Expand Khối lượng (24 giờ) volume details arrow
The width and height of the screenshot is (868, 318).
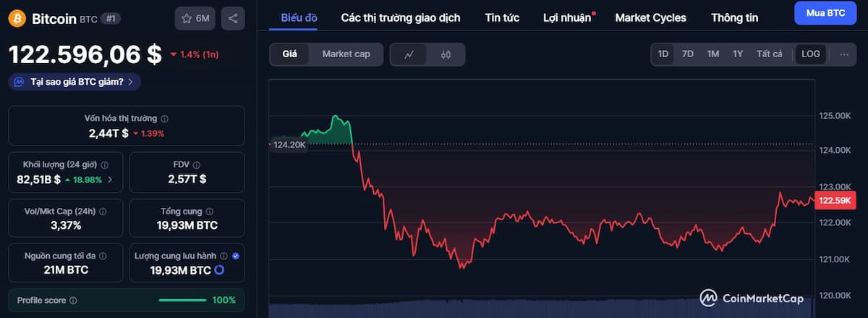(110, 180)
